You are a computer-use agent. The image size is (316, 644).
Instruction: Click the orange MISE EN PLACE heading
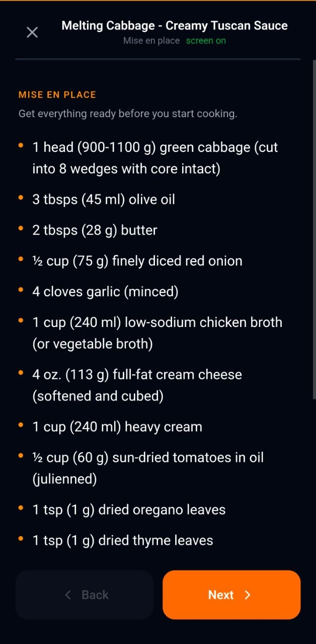point(57,95)
